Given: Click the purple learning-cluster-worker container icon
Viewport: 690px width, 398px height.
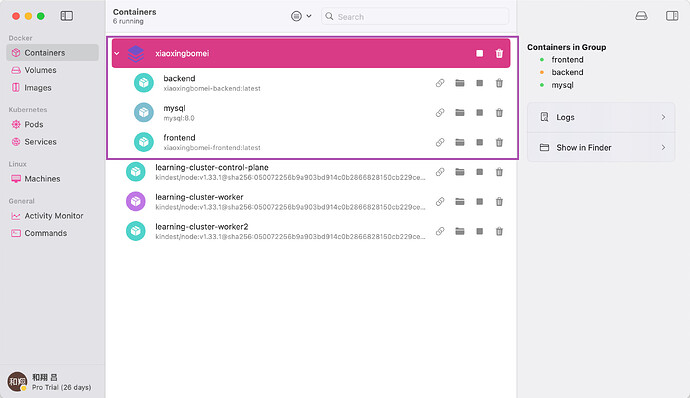Looking at the screenshot, I should coord(136,202).
